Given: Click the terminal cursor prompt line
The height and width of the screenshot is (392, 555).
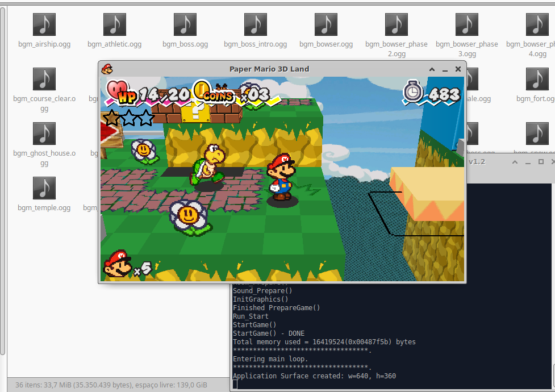Looking at the screenshot, I should 235,385.
